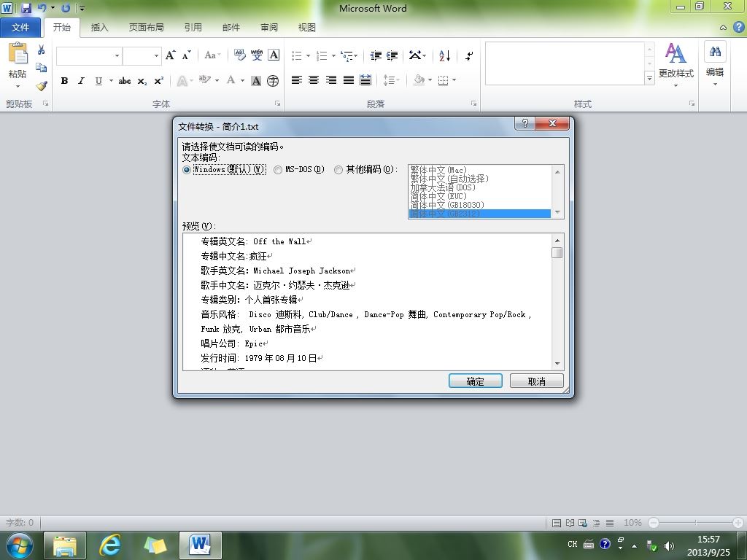The image size is (747, 560).
Task: Select Traditional Chinese (Mac) encoding
Action: (x=480, y=169)
